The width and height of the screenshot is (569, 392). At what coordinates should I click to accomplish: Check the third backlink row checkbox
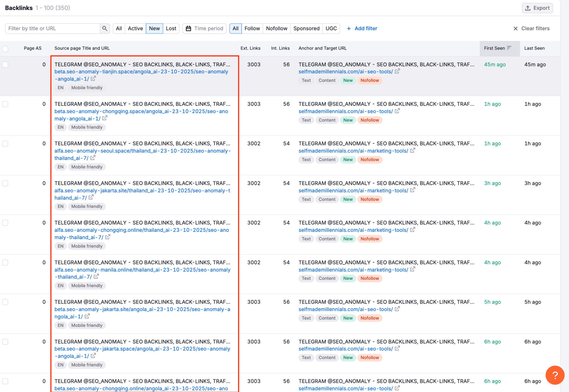click(x=5, y=144)
